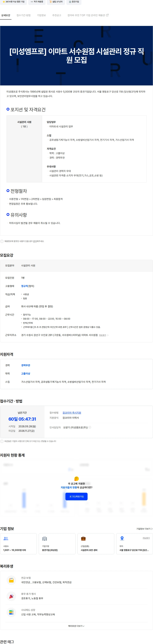
Task: Click the 중견기업 (비상장) card
Action: pyautogui.click(x=57, y=544)
